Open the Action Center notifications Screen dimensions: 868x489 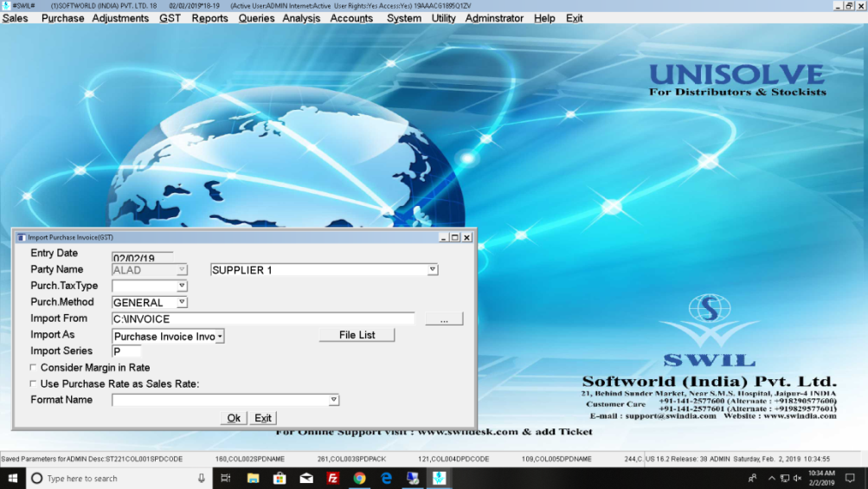click(x=851, y=479)
